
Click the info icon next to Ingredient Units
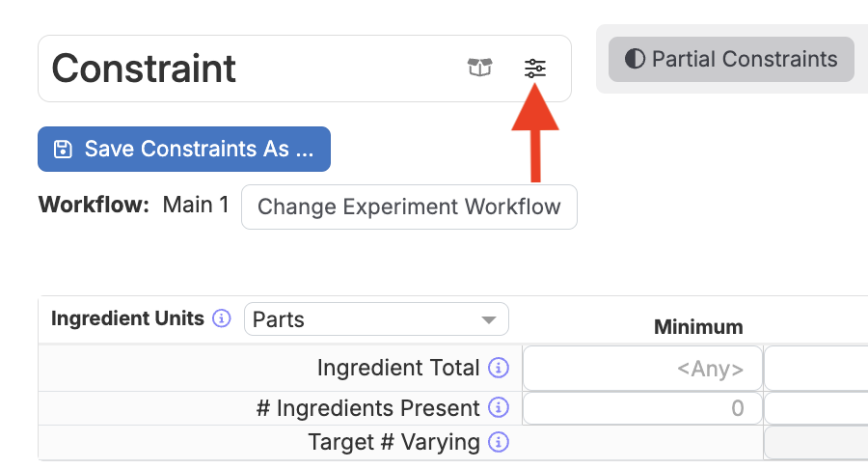[x=222, y=318]
